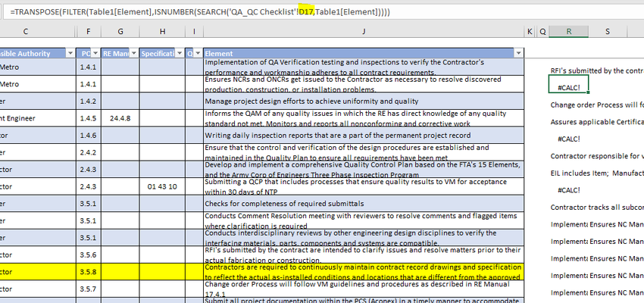Open the Q column filter dropdown

198,53
